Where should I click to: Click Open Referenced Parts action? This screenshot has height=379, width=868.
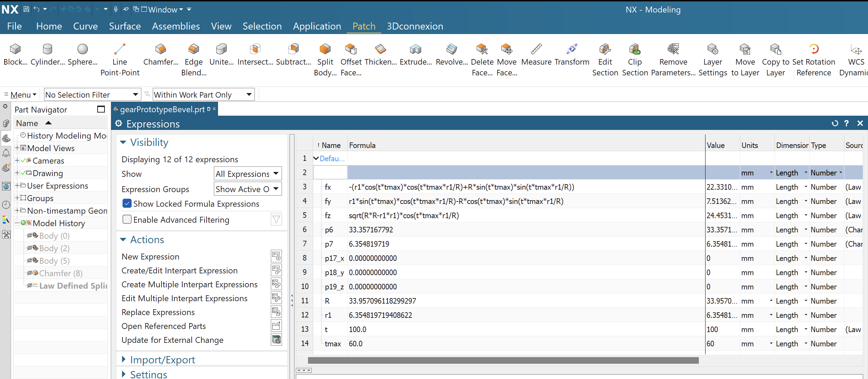pyautogui.click(x=164, y=326)
